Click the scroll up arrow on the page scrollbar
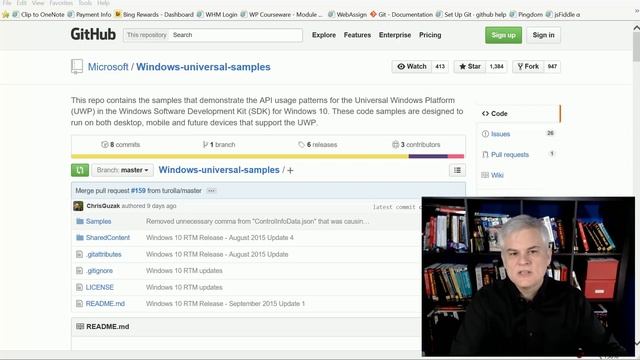640x360 pixels. coord(636,28)
